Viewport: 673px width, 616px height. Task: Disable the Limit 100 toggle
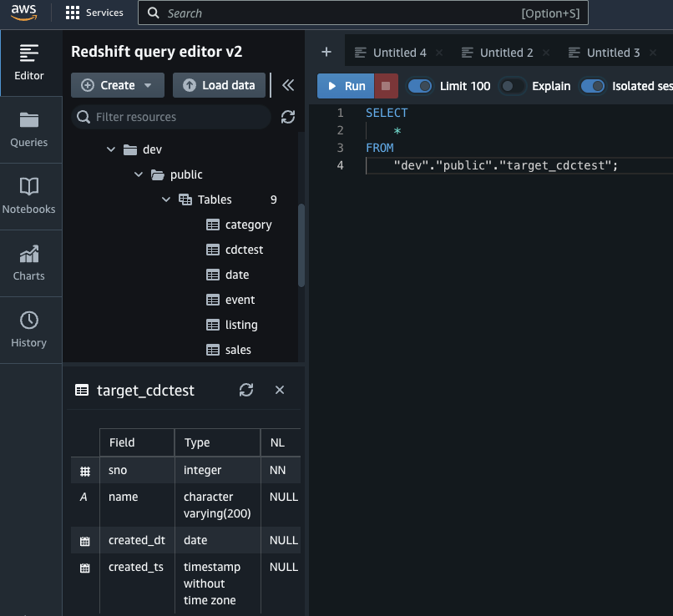click(x=418, y=85)
